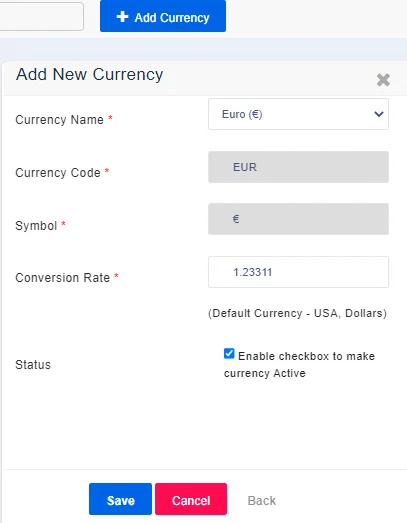Click the EUR currency code field
This screenshot has height=523, width=407.
tap(298, 167)
